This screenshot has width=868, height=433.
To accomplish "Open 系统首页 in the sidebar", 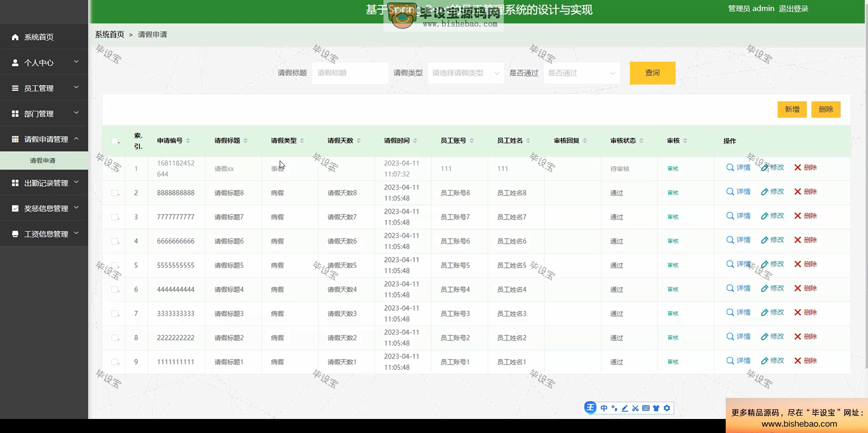I will click(44, 37).
